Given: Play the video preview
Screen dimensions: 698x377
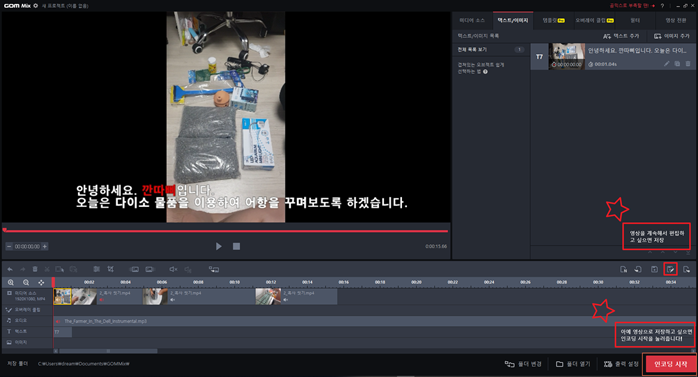Looking at the screenshot, I should point(219,246).
